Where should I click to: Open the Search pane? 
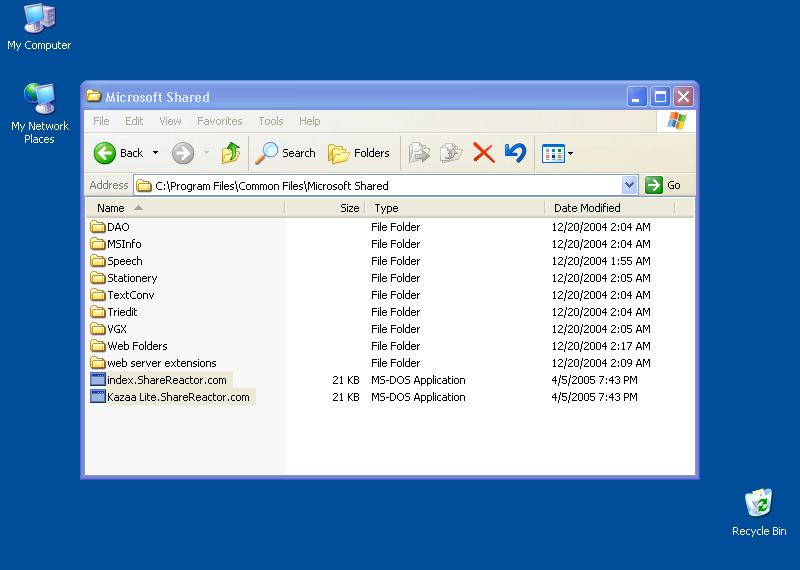(x=285, y=153)
